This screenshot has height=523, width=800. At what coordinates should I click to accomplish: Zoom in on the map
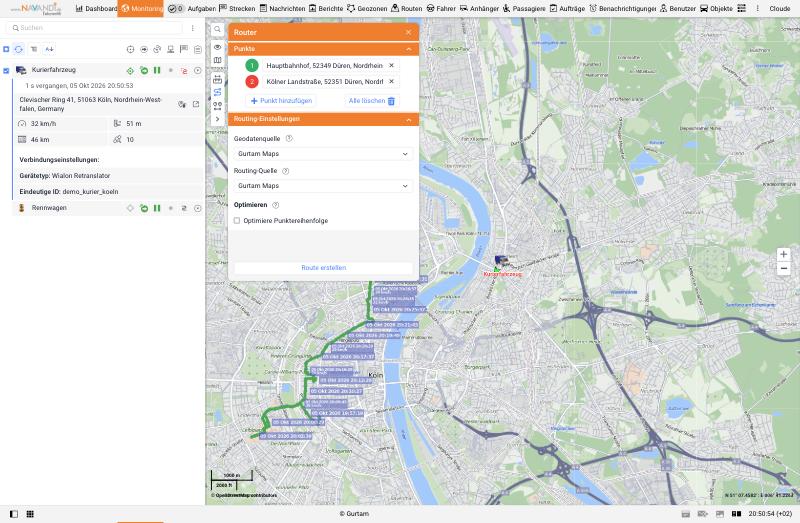pyautogui.click(x=783, y=254)
